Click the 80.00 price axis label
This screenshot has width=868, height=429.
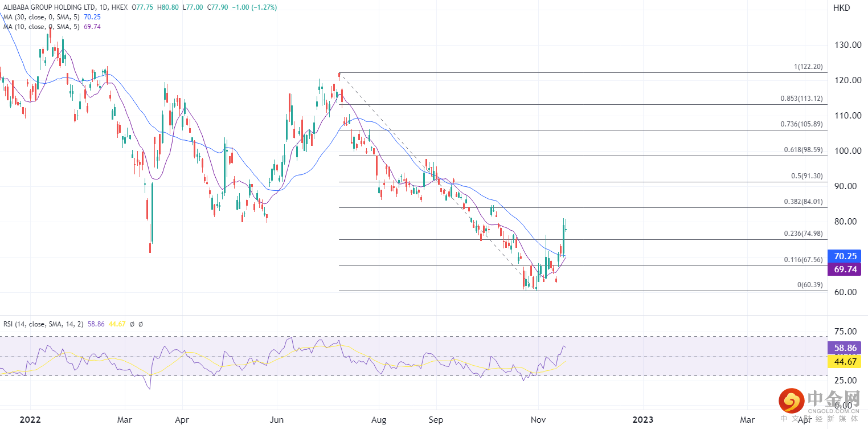pyautogui.click(x=845, y=222)
